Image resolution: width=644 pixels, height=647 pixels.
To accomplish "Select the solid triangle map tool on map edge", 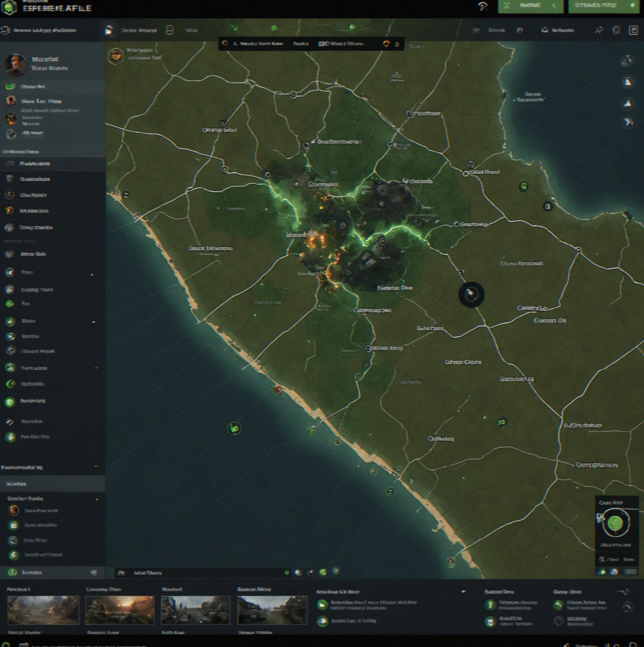I will [x=628, y=103].
